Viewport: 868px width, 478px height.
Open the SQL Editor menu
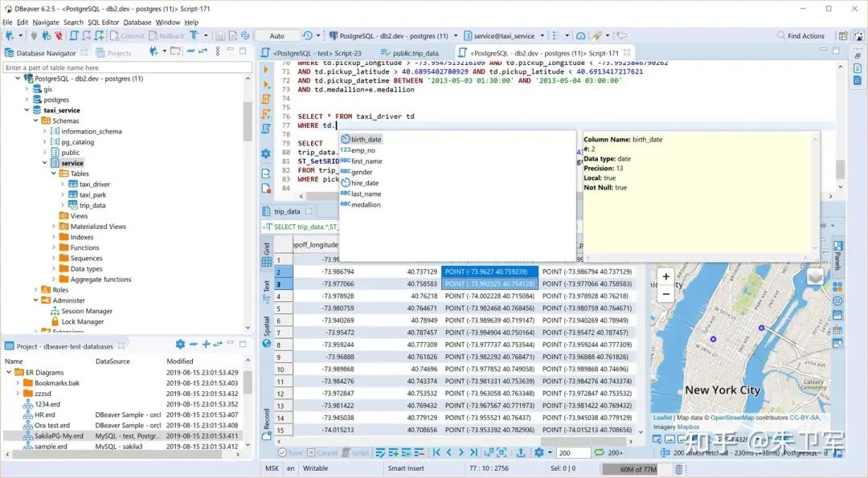coord(103,22)
